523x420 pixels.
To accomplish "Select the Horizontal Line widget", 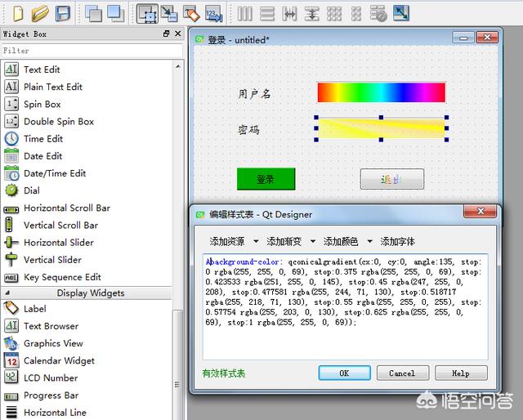I will click(x=55, y=413).
